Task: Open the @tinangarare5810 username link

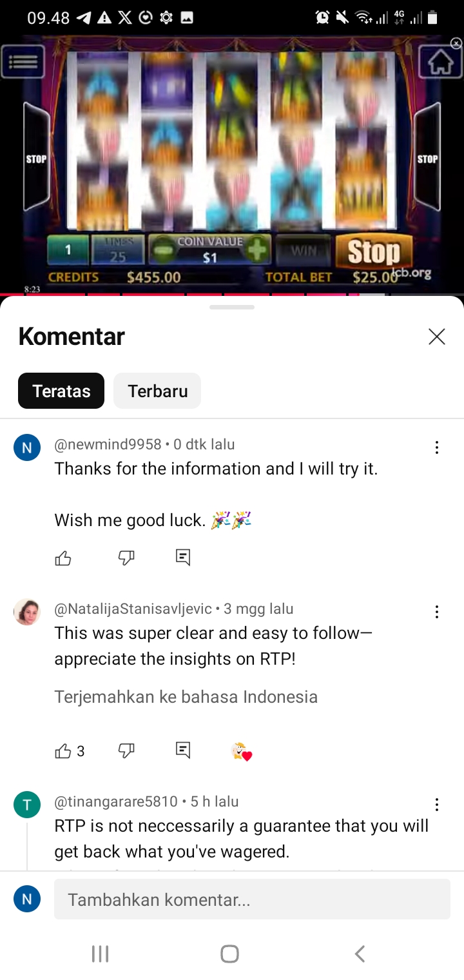Action: (116, 801)
